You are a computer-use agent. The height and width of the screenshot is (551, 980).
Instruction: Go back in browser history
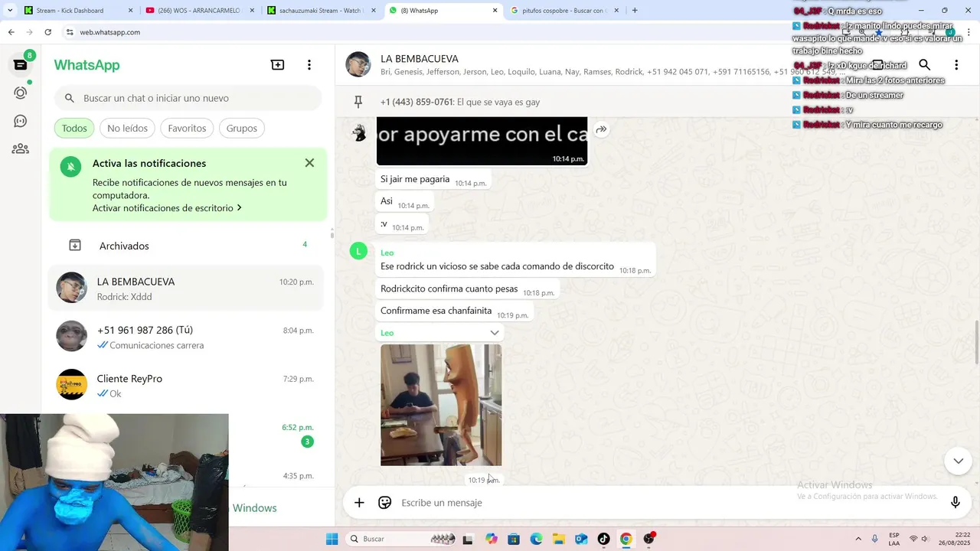point(11,32)
